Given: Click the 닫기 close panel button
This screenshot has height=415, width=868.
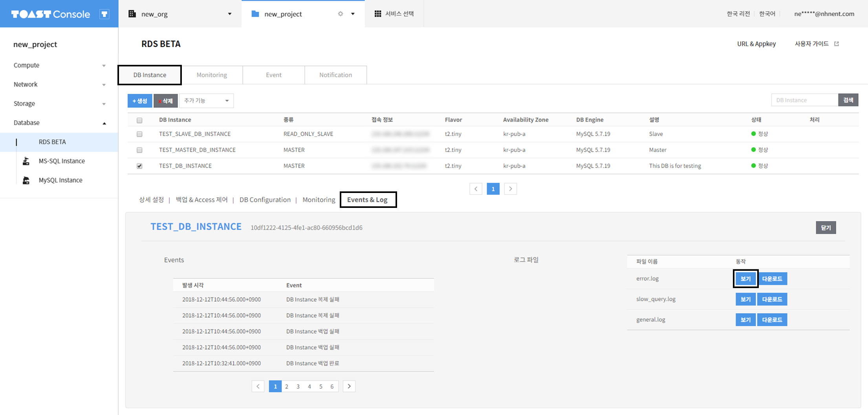Looking at the screenshot, I should click(826, 228).
